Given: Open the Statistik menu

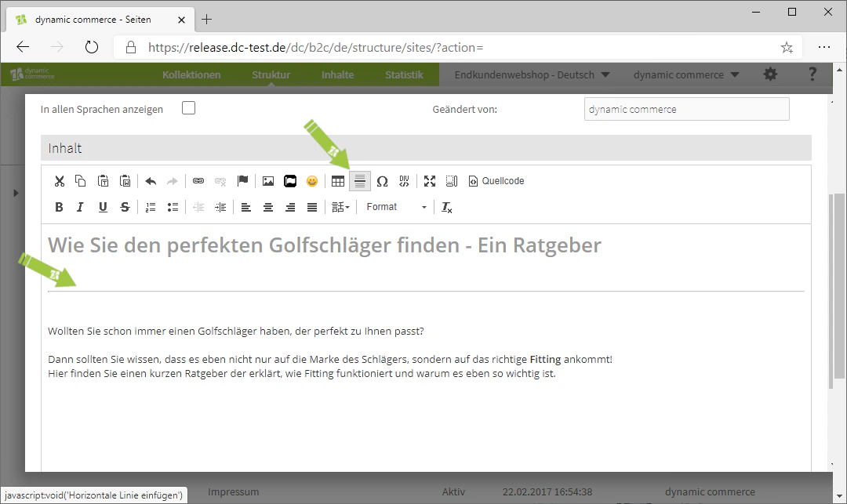Looking at the screenshot, I should click(x=404, y=75).
